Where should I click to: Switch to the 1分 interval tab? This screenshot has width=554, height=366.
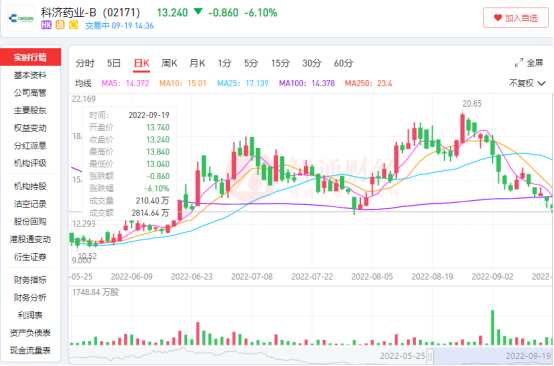224,63
